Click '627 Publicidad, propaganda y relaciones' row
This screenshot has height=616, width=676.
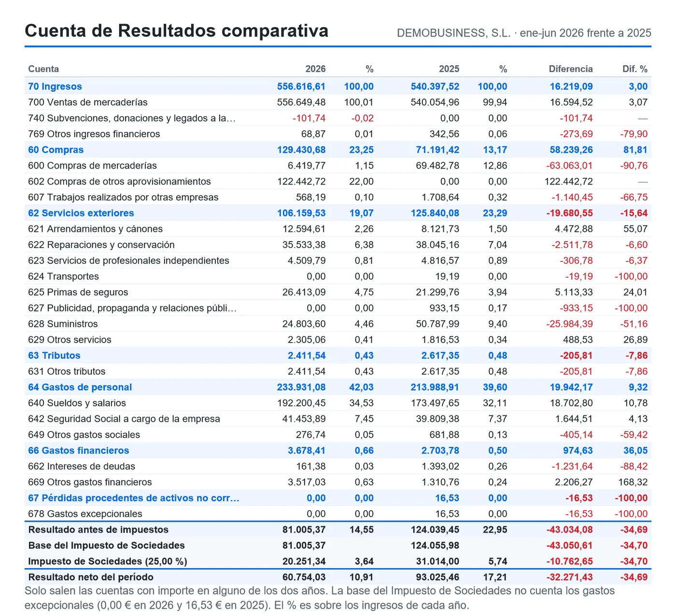pos(338,308)
